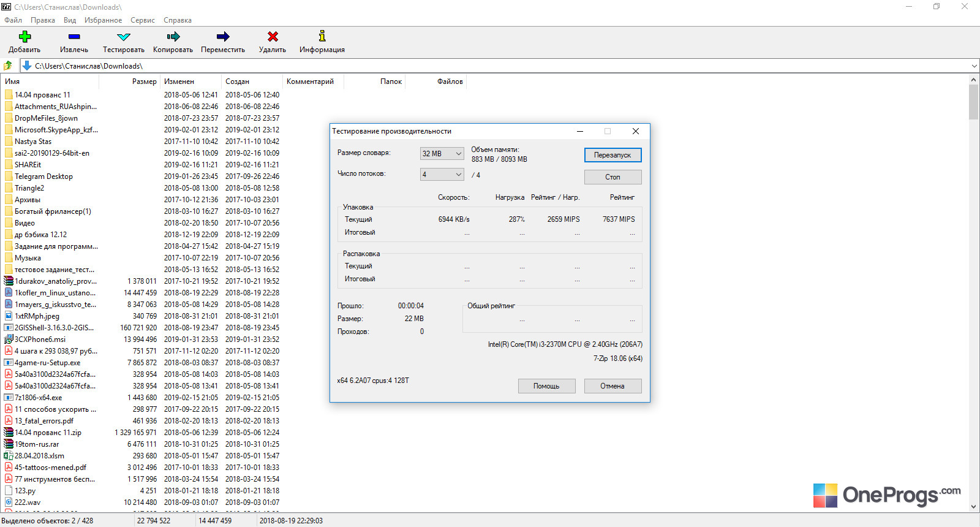Click the Отмена button in benchmark dialog
Viewport: 980px width, 527px height.
[612, 386]
